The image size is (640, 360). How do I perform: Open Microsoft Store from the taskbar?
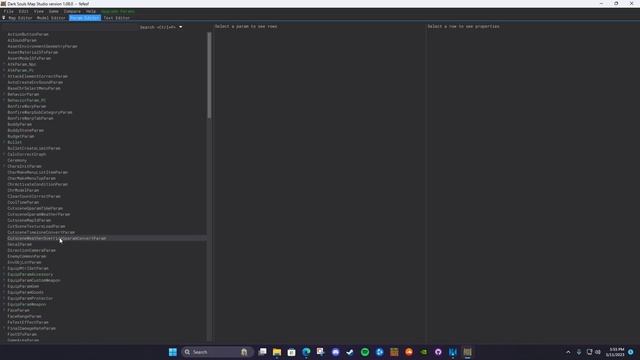click(x=291, y=352)
